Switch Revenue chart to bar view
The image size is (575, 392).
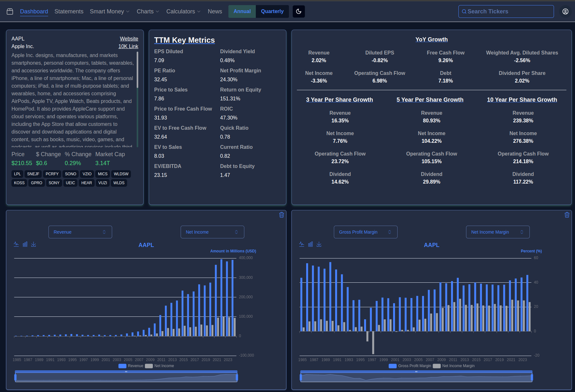(25, 244)
